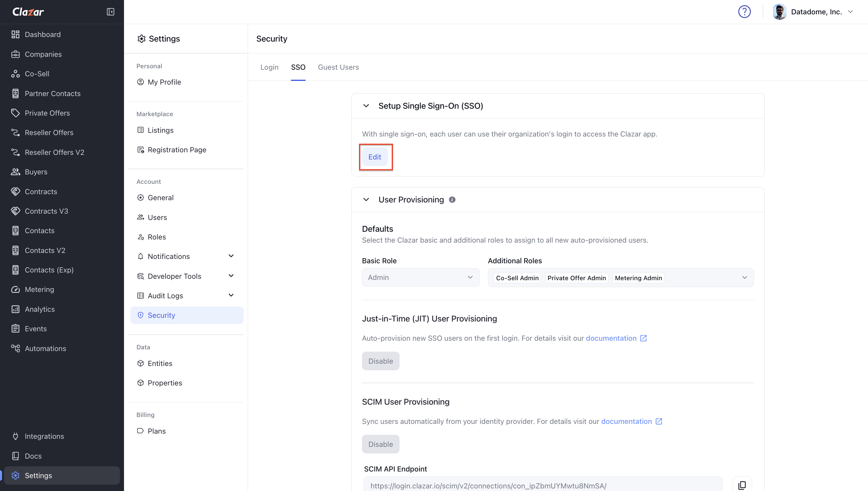
Task: Switch to the Login tab
Action: [269, 67]
